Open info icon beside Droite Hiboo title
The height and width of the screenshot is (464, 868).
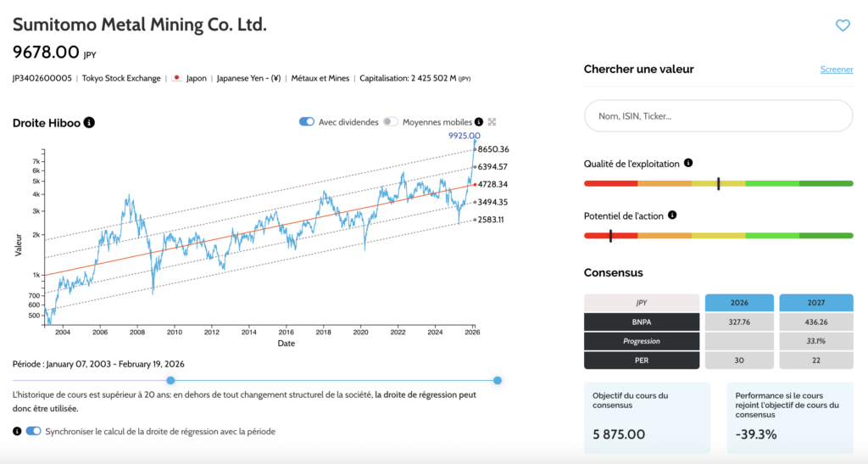point(90,123)
